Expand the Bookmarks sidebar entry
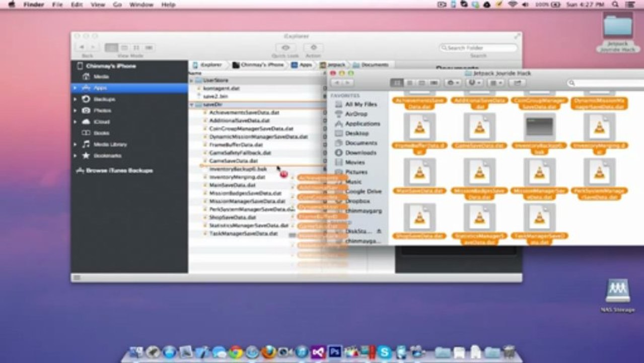644x363 pixels. point(75,155)
